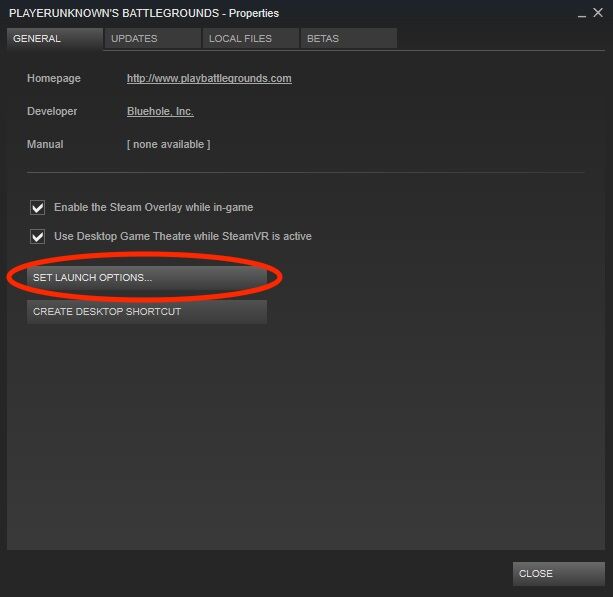Toggle Enable the Steam Overlay while in-game checkbox

pos(38,208)
